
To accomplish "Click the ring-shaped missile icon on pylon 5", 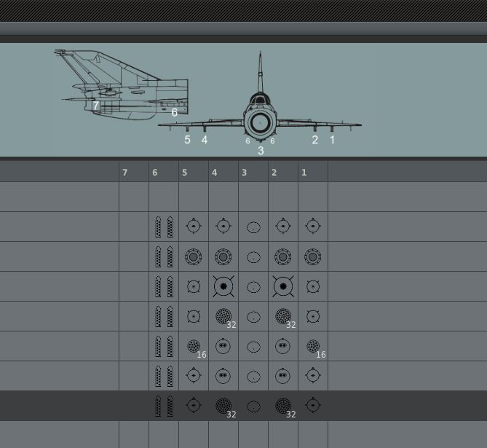I will 193,257.
